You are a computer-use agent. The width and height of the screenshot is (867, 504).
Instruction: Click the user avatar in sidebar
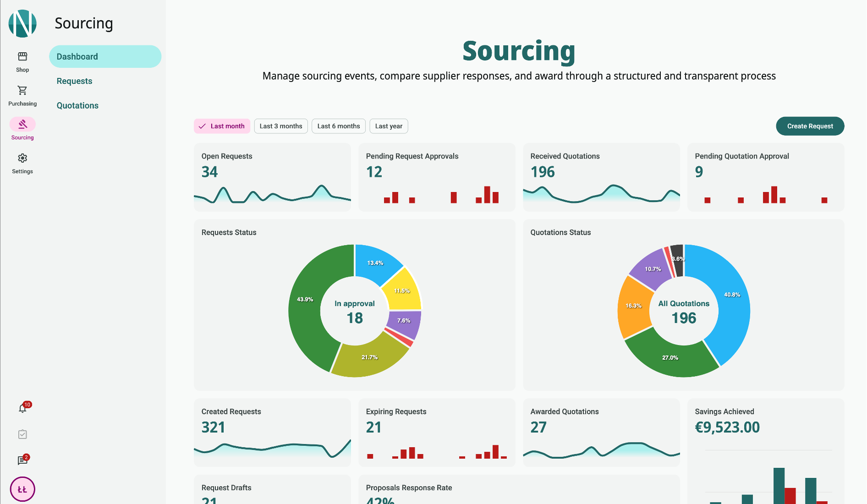[x=22, y=489]
